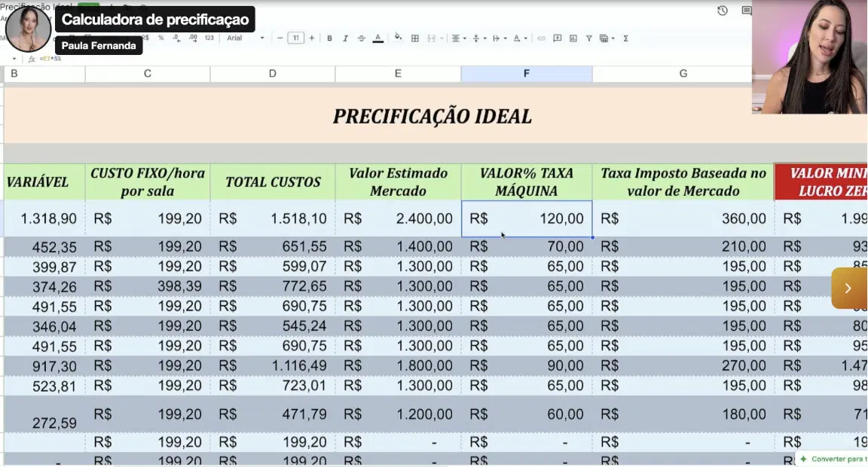The width and height of the screenshot is (868, 467).
Task: Select cell with value 1.800,00
Action: [x=398, y=366]
